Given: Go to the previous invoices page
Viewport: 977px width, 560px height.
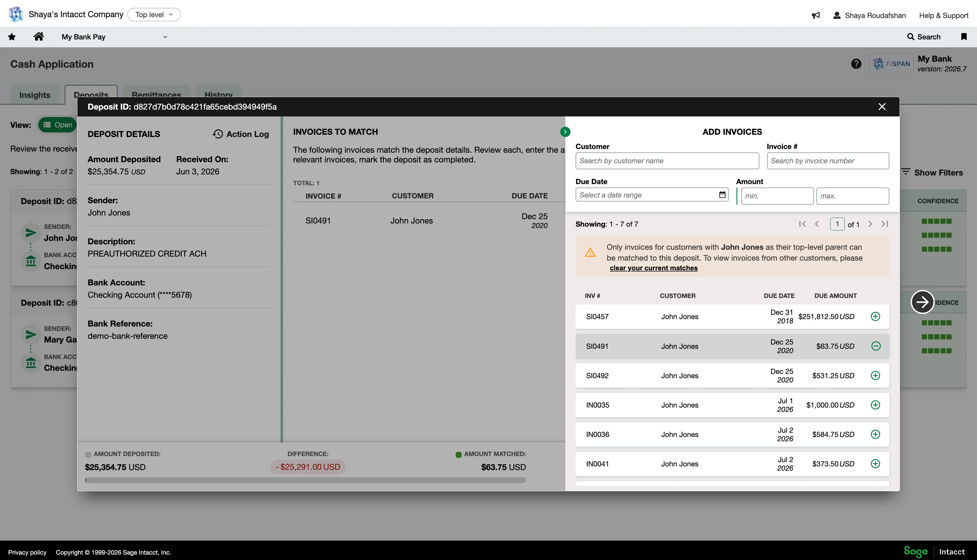Looking at the screenshot, I should pos(817,224).
